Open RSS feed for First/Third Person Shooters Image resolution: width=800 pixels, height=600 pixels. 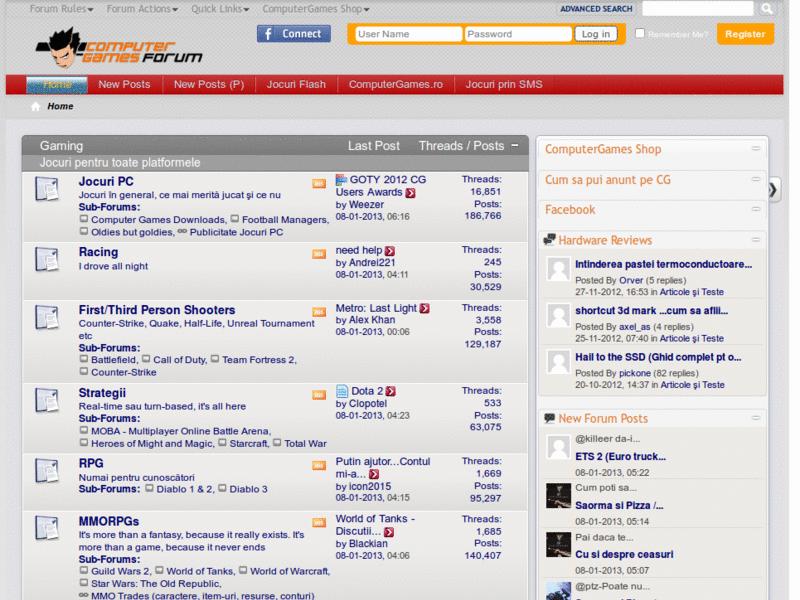(x=319, y=312)
